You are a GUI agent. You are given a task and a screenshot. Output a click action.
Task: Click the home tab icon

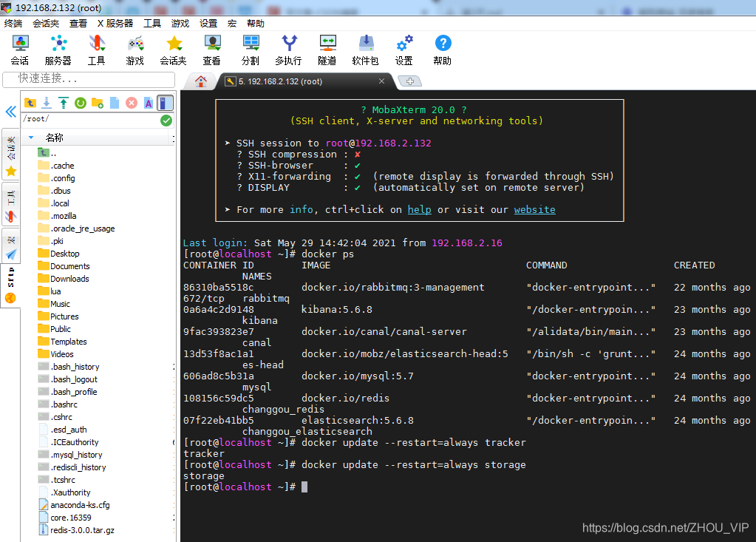(x=201, y=81)
